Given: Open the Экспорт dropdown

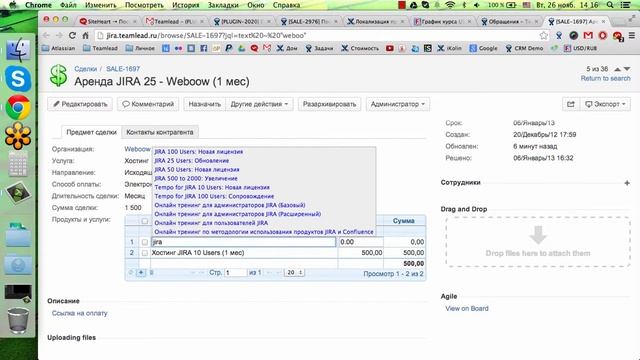Looking at the screenshot, I should [x=605, y=104].
